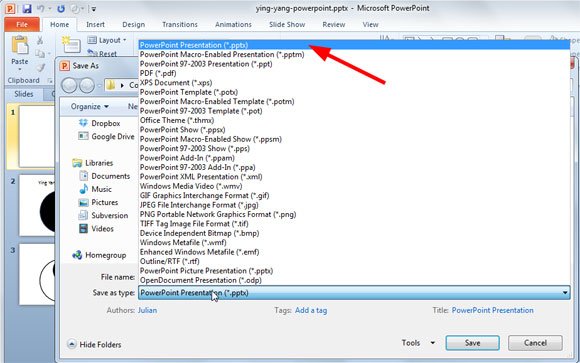Choose PowerPoint Show (*.ppsx) type
Screen dimensions: 580x363
[x=354, y=130]
